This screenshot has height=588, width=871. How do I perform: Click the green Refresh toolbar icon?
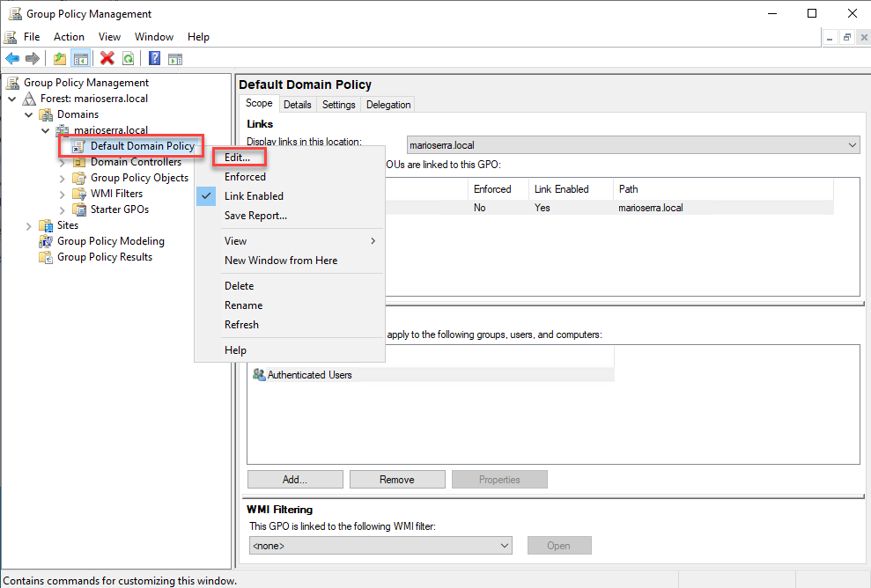point(129,58)
